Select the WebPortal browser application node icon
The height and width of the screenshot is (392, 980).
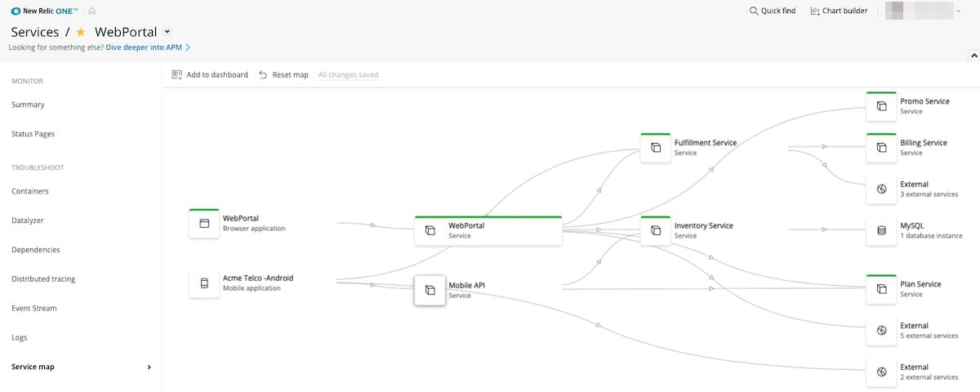pyautogui.click(x=204, y=223)
